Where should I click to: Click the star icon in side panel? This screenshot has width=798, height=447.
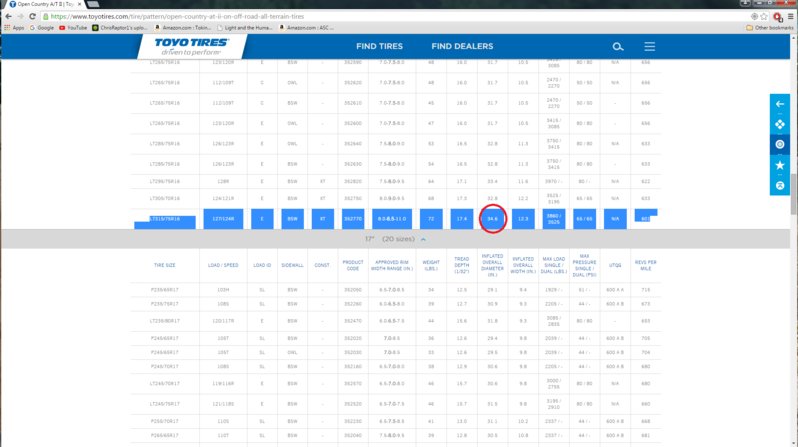(x=780, y=165)
